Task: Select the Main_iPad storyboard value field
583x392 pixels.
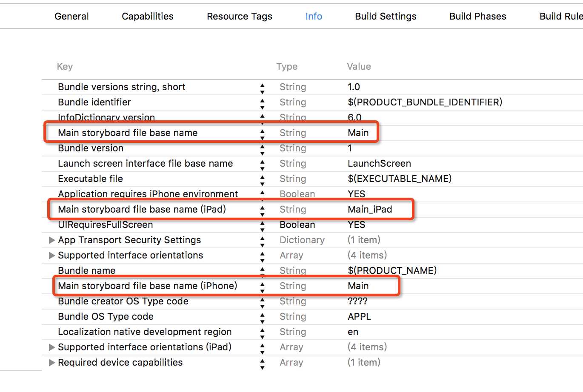Action: tap(370, 210)
